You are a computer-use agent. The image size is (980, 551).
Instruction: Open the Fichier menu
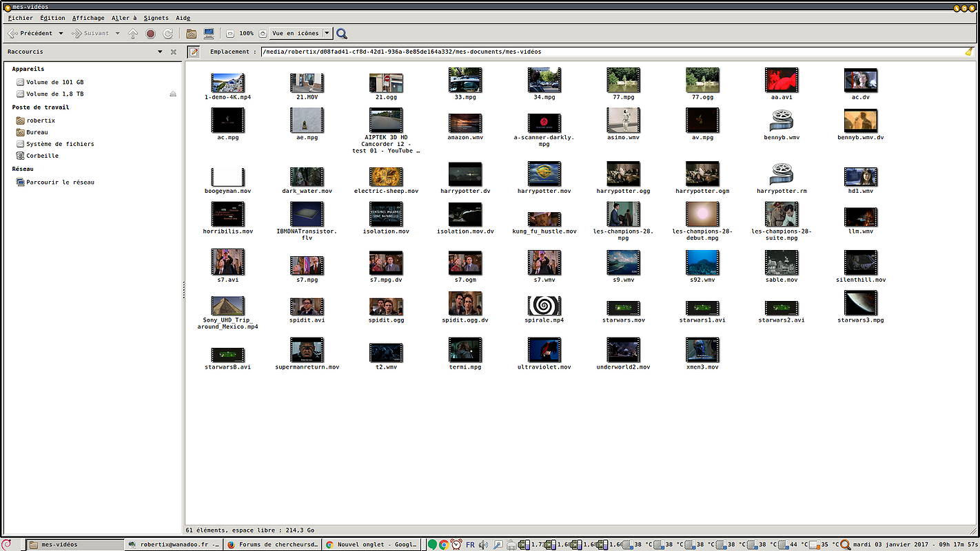[x=21, y=18]
